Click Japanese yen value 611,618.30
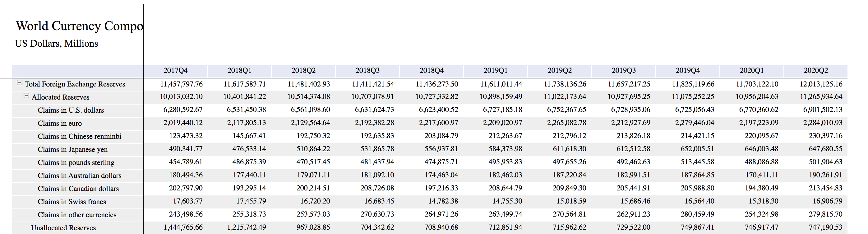The image size is (868, 234). pos(570,149)
